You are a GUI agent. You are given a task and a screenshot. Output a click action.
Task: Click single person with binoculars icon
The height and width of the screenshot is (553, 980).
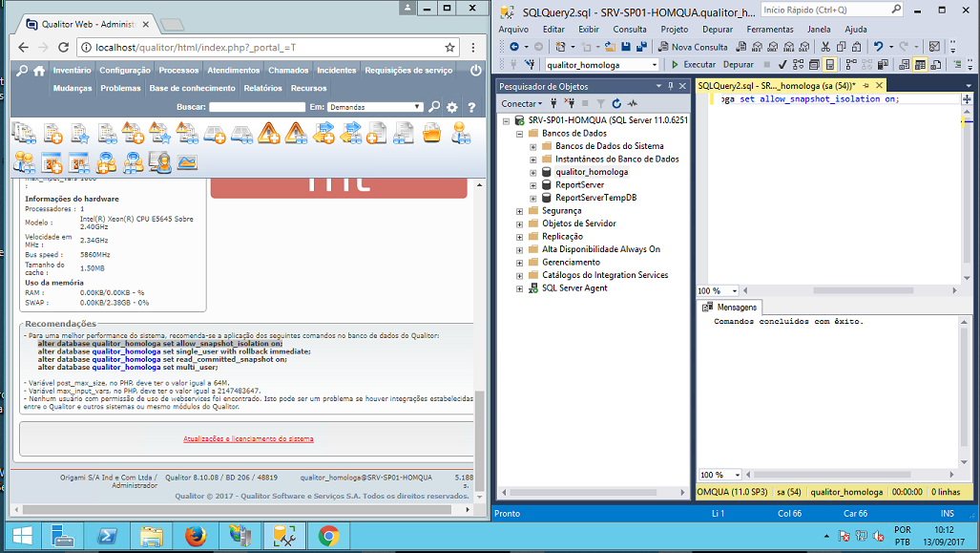(x=461, y=134)
